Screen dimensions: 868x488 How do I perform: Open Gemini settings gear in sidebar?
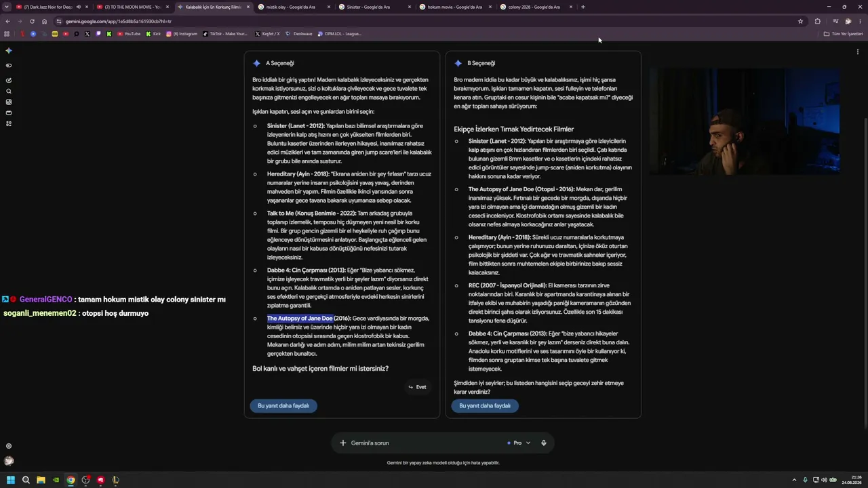point(9,446)
